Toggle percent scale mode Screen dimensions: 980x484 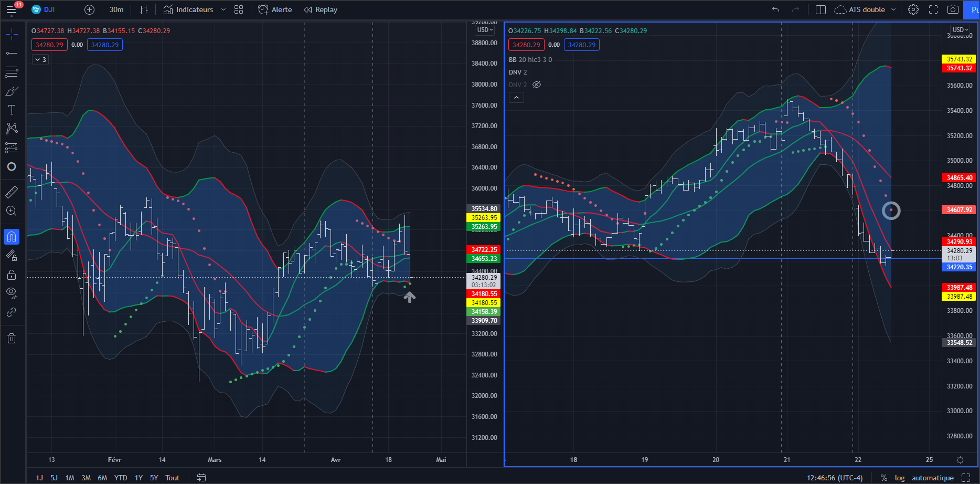[884, 478]
